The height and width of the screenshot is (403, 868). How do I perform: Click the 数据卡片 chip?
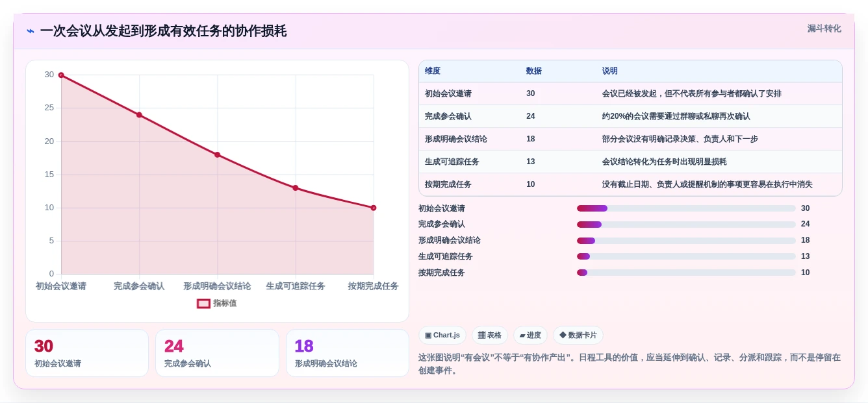click(x=578, y=336)
